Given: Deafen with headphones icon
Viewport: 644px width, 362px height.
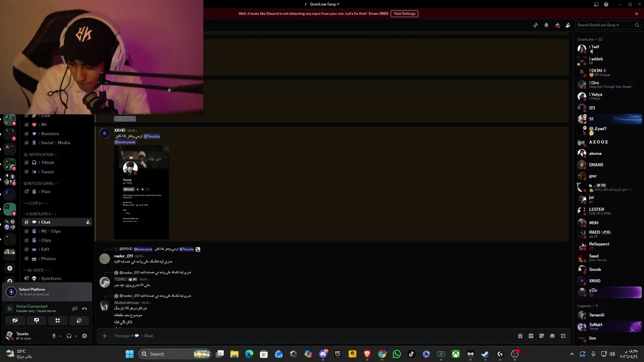Looking at the screenshot, I should pos(69,336).
